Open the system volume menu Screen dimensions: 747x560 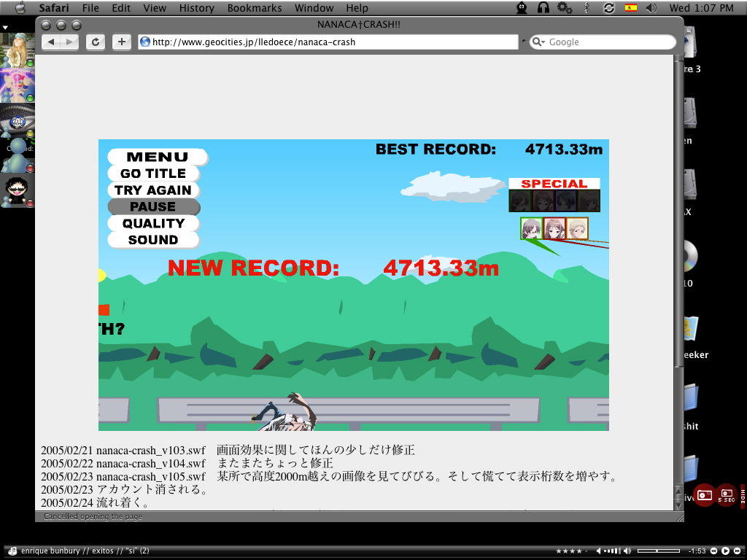(x=651, y=7)
